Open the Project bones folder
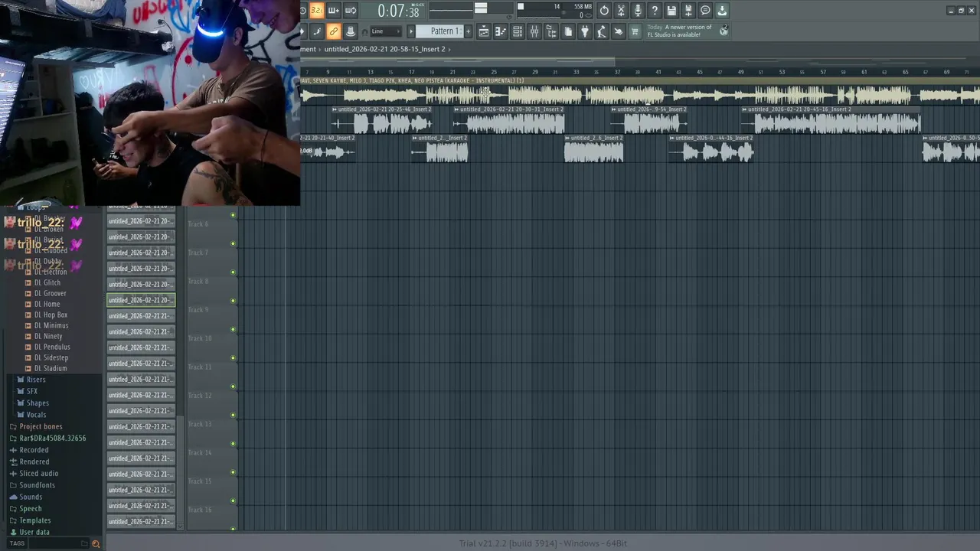 pos(41,426)
